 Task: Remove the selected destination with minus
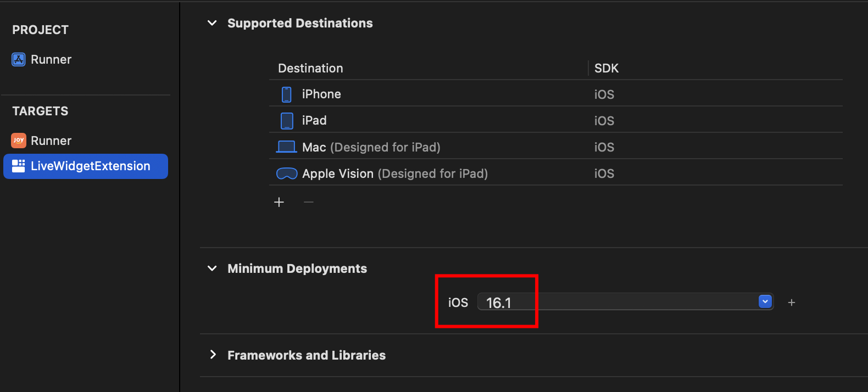coord(309,202)
